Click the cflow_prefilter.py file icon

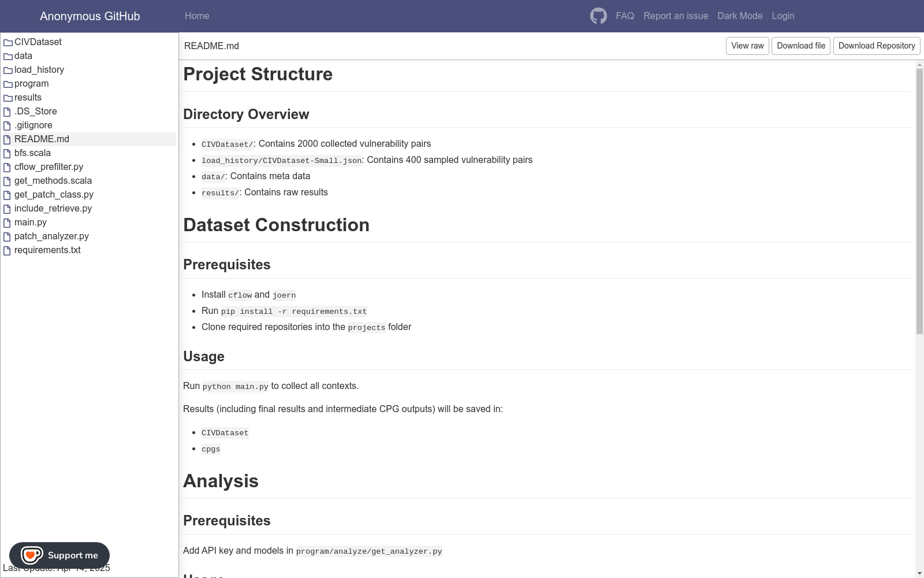[8, 167]
